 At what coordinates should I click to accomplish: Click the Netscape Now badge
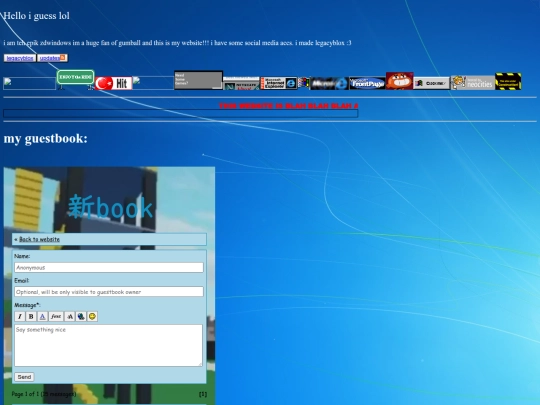tap(241, 84)
